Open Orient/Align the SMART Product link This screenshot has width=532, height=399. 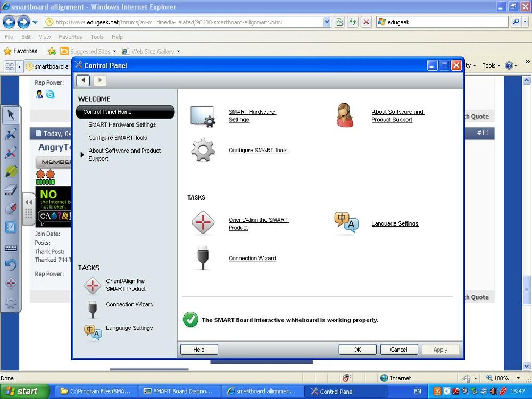coord(259,223)
